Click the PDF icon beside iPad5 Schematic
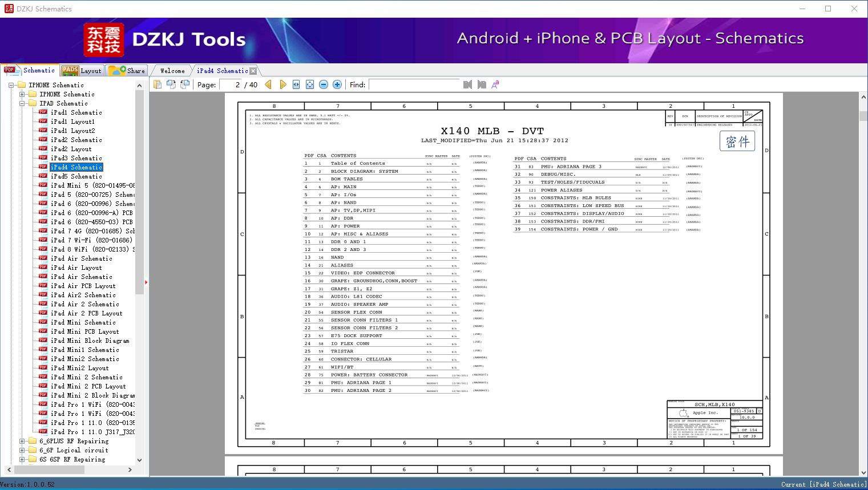 [x=43, y=176]
